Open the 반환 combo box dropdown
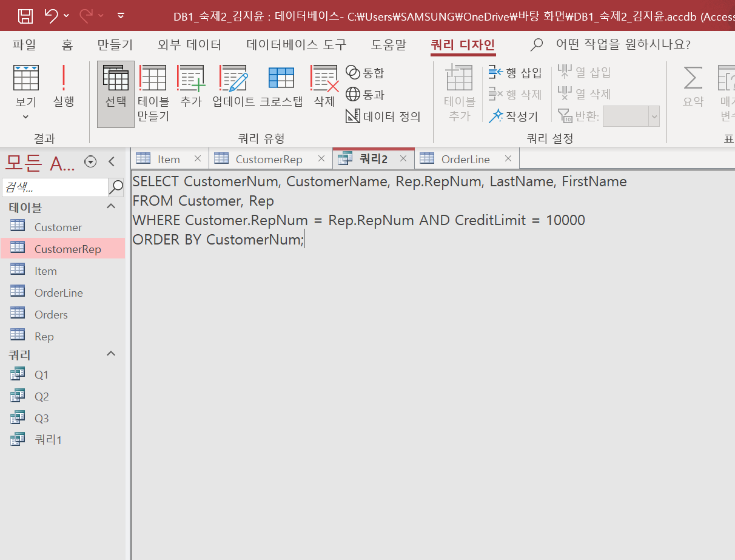The image size is (735, 560). click(x=654, y=116)
